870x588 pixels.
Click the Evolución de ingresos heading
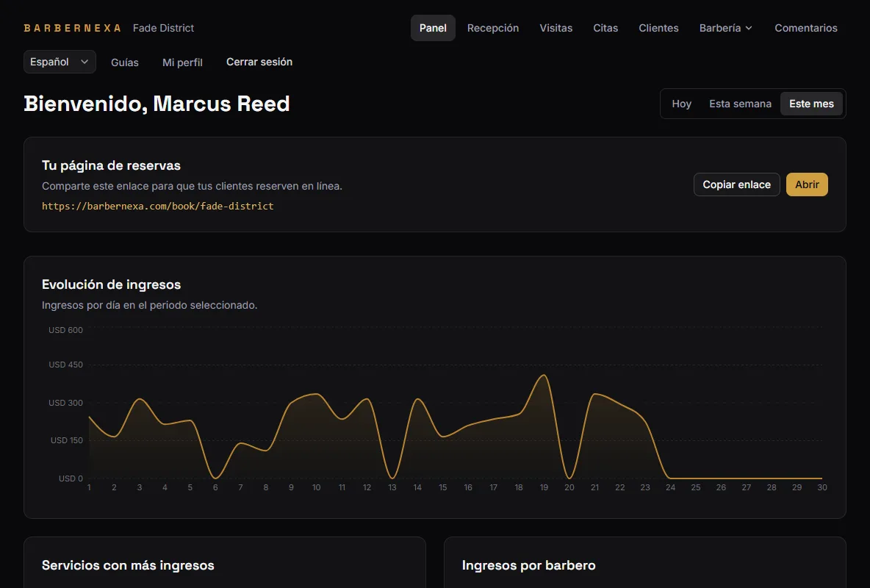tap(112, 284)
